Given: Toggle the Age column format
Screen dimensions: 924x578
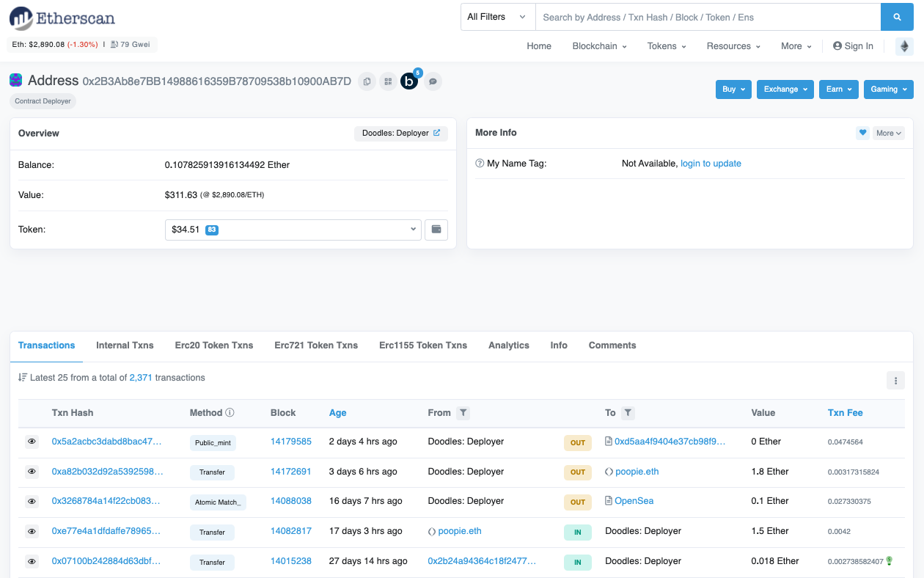Looking at the screenshot, I should [337, 413].
